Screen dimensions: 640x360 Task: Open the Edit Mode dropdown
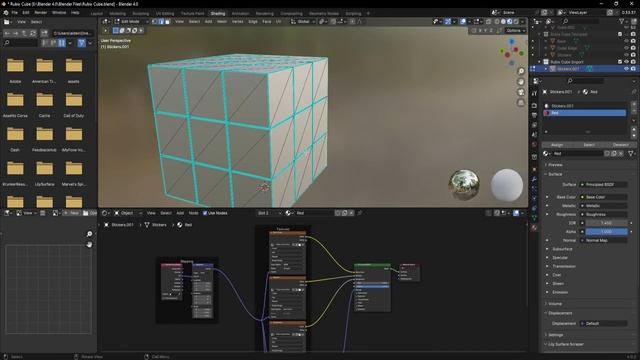(131, 22)
